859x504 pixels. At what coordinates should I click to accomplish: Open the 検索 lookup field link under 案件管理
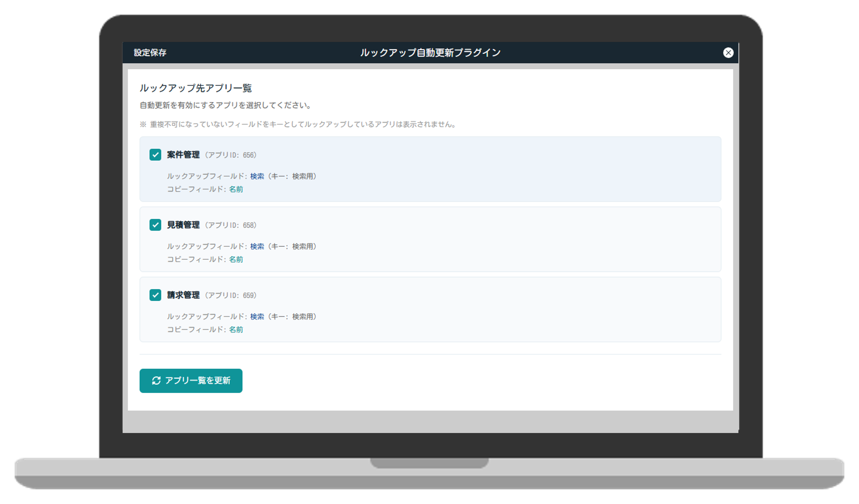(x=257, y=176)
